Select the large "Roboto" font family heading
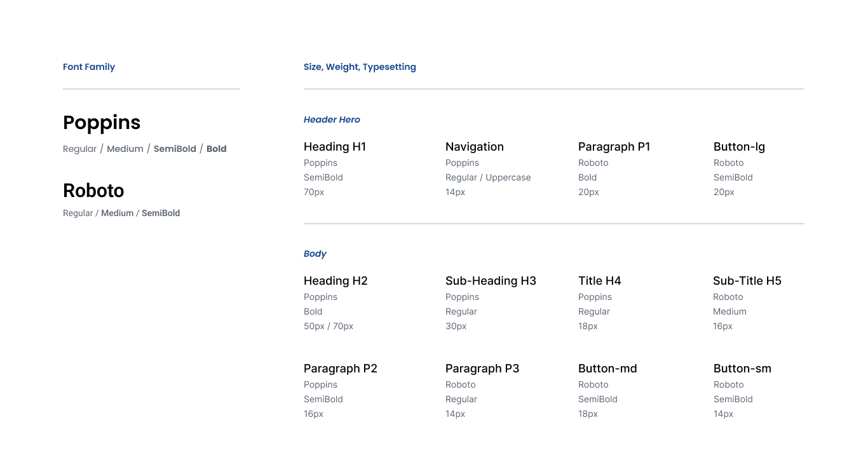 [x=93, y=191]
